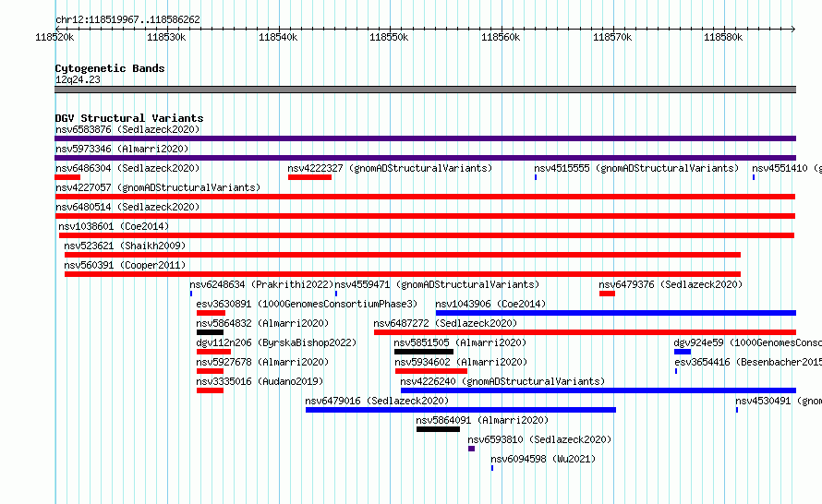Viewport: 822px width, 504px height.
Task: Click the chr12:118519967..118586262 coordinates text
Action: click(x=127, y=19)
